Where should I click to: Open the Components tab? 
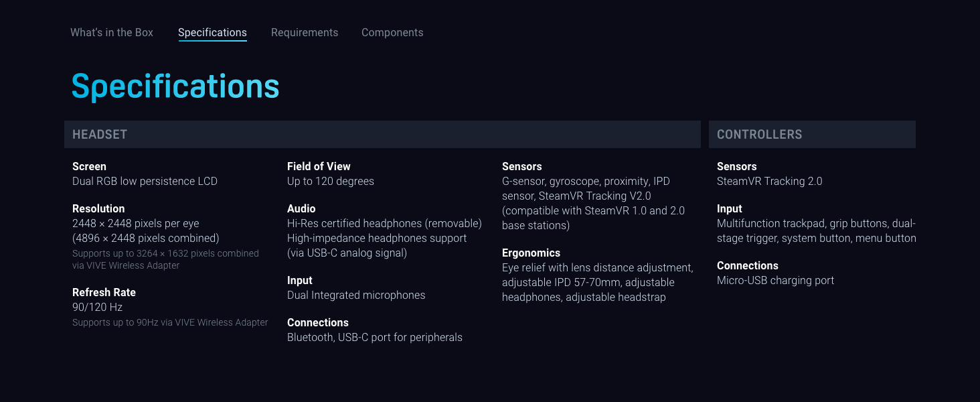pyautogui.click(x=392, y=32)
